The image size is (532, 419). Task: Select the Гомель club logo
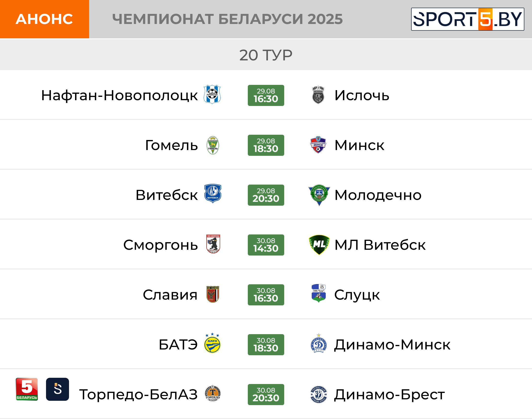213,145
